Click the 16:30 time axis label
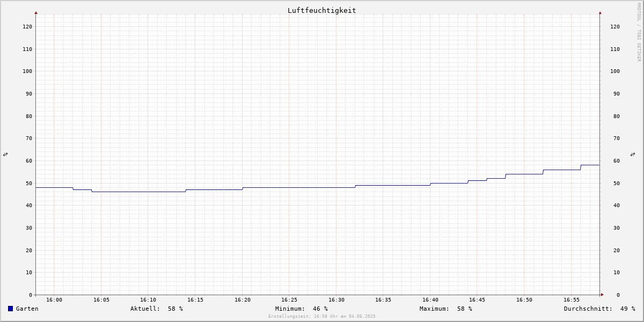This screenshot has height=322, width=644. pyautogui.click(x=336, y=300)
